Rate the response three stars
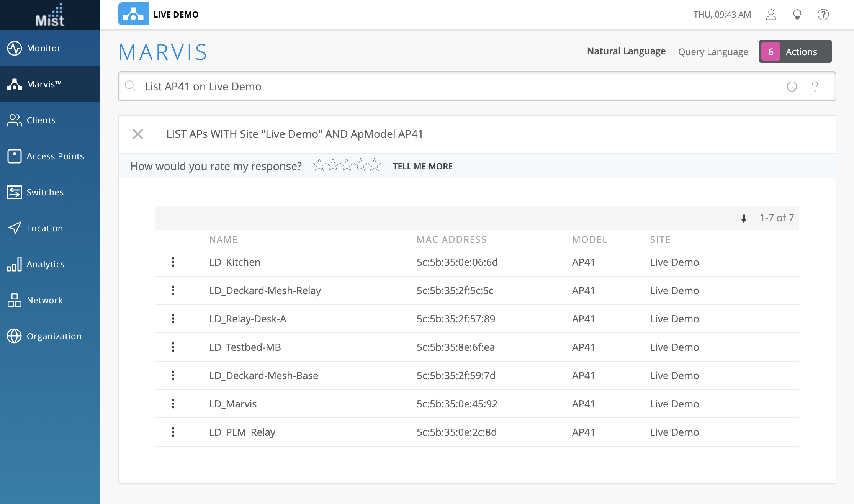The image size is (854, 504). 347,165
